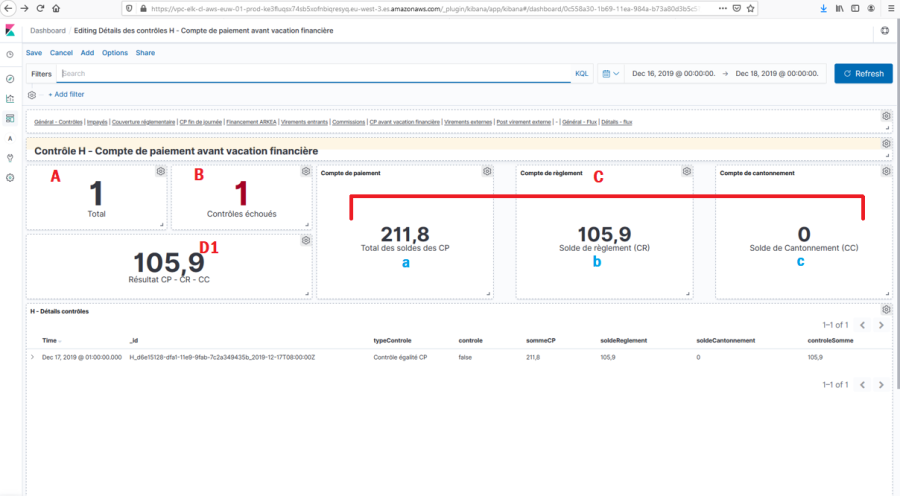900x496 pixels.
Task: Click Options in the dashboard menu
Action: coord(115,53)
